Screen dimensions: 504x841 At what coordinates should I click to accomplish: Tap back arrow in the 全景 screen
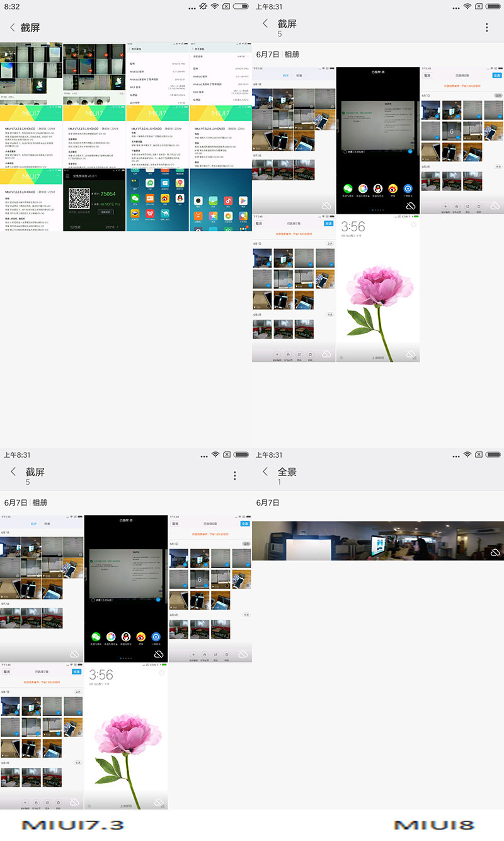265,472
